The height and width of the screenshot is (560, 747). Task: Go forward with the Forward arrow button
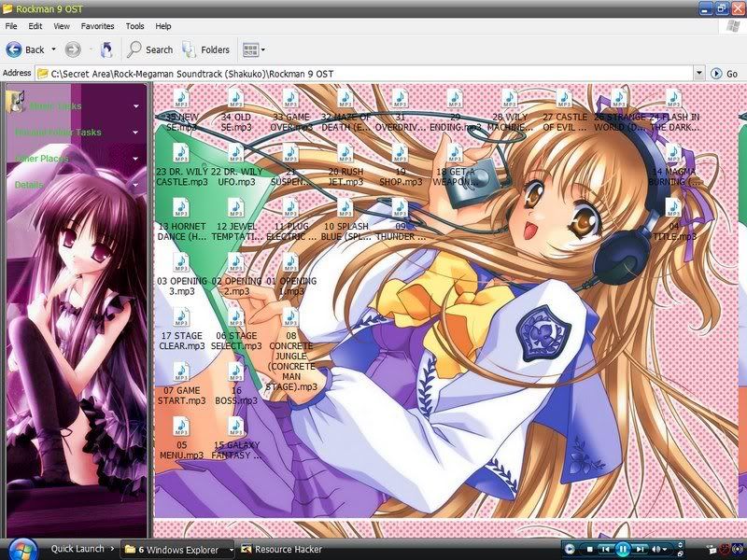(x=73, y=49)
